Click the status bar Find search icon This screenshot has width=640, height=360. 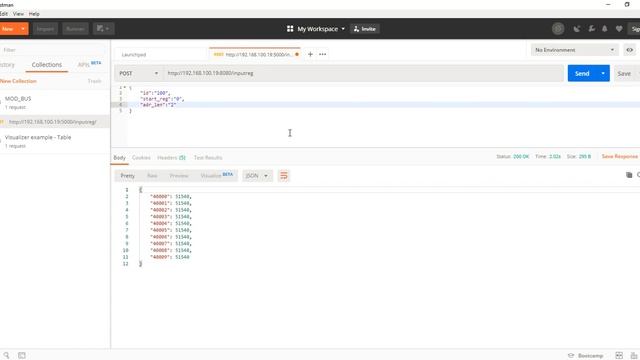tap(6, 356)
